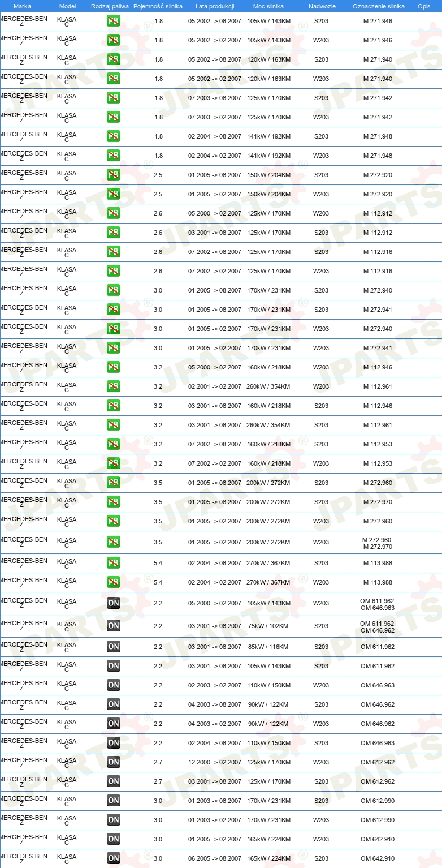Viewport: 442px width, 868px height.
Task: Click the Lata produkcji column header
Action: click(x=215, y=6)
